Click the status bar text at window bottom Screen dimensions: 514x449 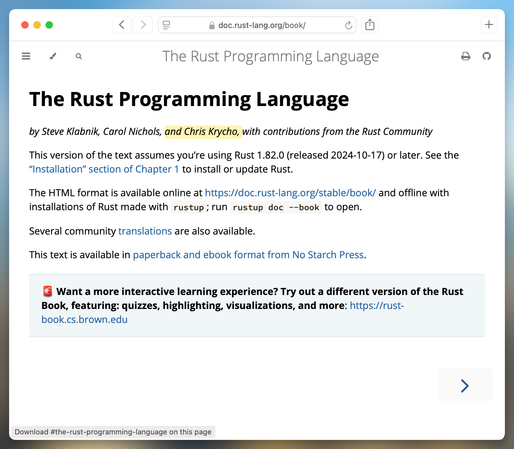coord(113,432)
